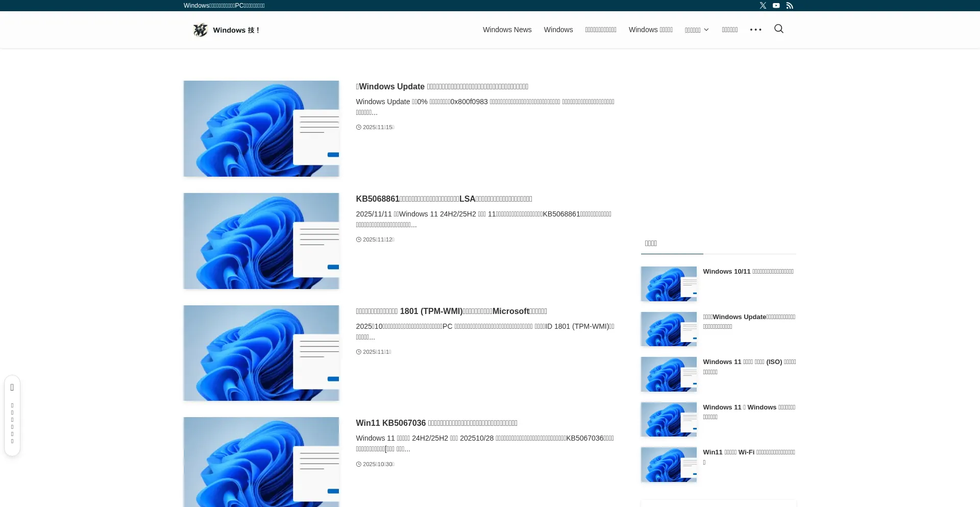This screenshot has height=507, width=980.
Task: Select the Windows menu item
Action: [558, 30]
